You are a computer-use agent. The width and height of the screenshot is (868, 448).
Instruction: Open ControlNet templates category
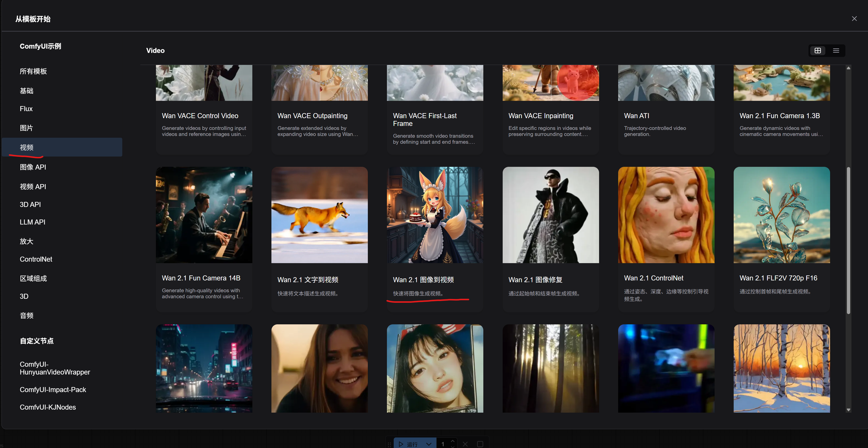(36, 259)
